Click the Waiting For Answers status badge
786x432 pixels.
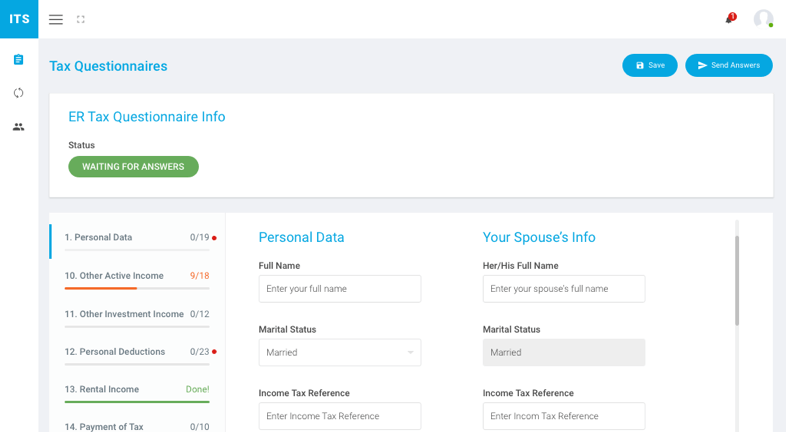(x=133, y=167)
